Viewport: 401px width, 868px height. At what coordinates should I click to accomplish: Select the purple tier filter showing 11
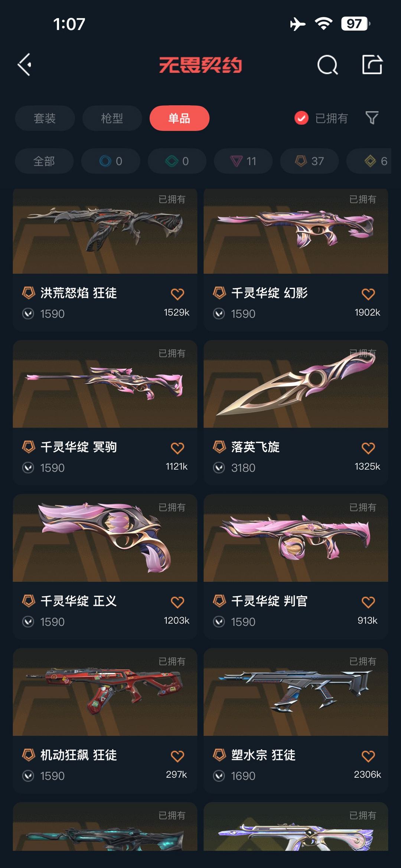(243, 161)
